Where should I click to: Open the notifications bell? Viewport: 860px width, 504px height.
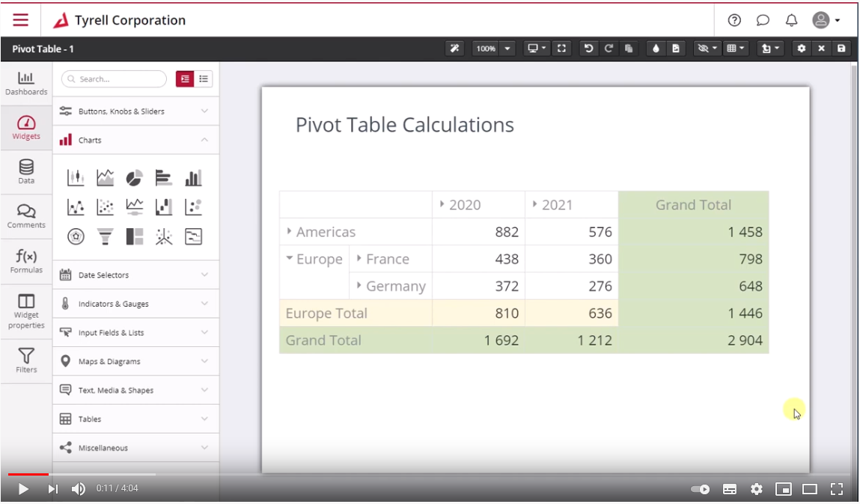coord(791,20)
